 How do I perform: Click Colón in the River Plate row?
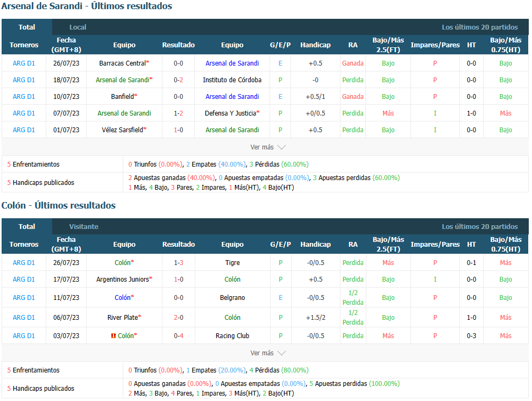(232, 318)
